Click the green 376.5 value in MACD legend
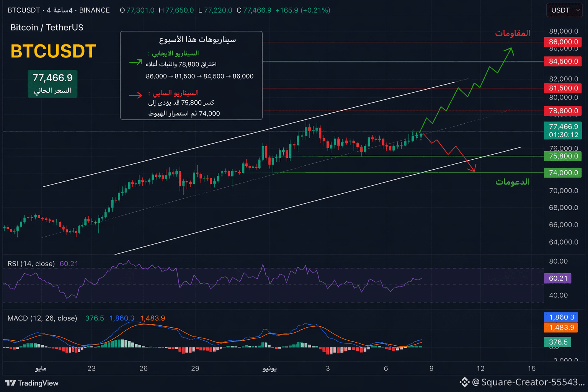588x392 pixels. [x=95, y=318]
